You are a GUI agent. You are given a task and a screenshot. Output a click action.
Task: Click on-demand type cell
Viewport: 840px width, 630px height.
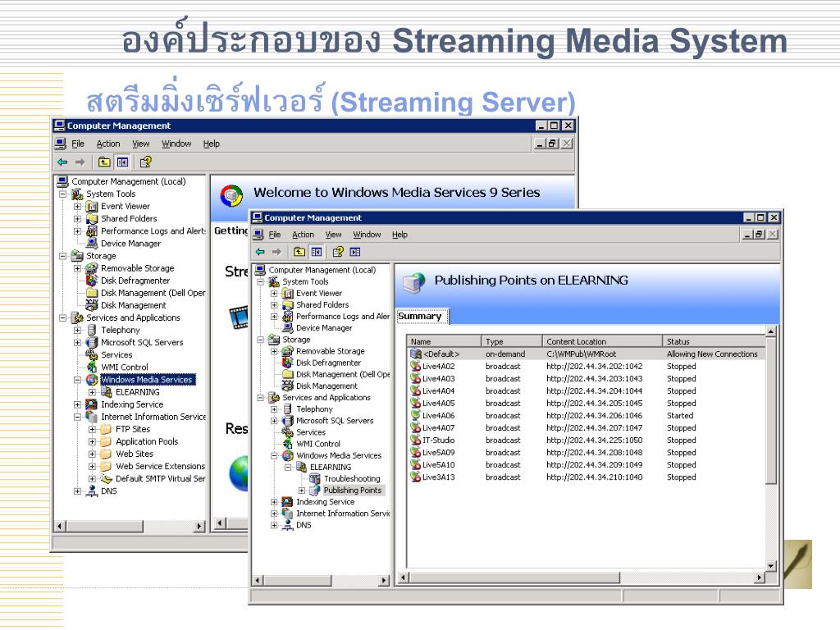point(505,354)
